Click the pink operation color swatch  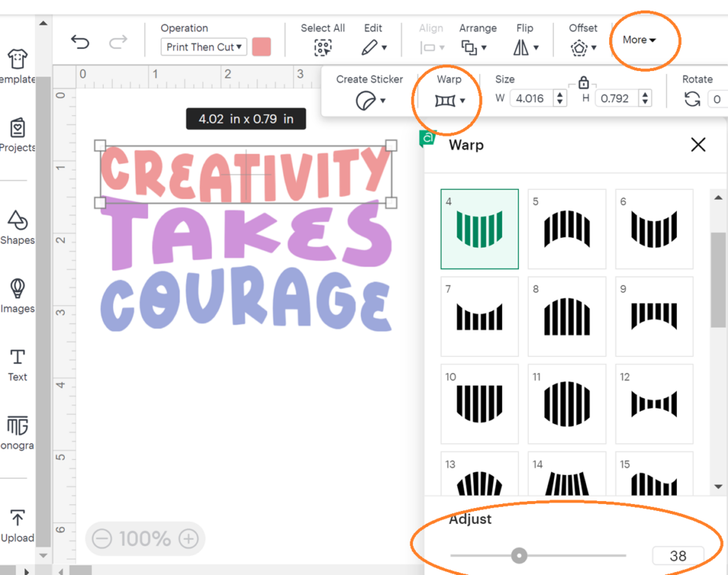tap(261, 47)
